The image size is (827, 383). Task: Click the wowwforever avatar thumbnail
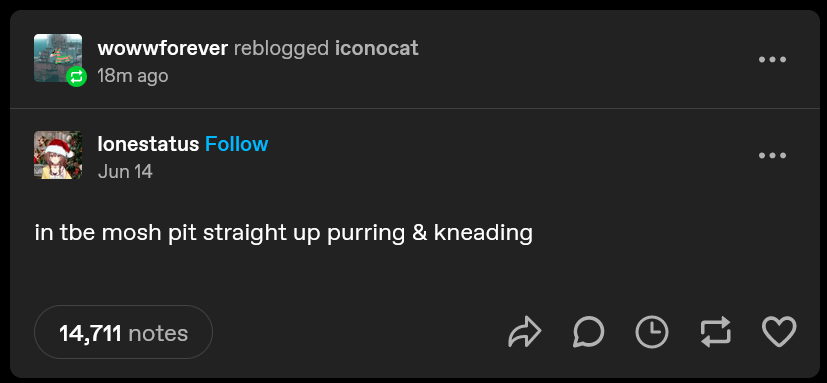pyautogui.click(x=58, y=58)
